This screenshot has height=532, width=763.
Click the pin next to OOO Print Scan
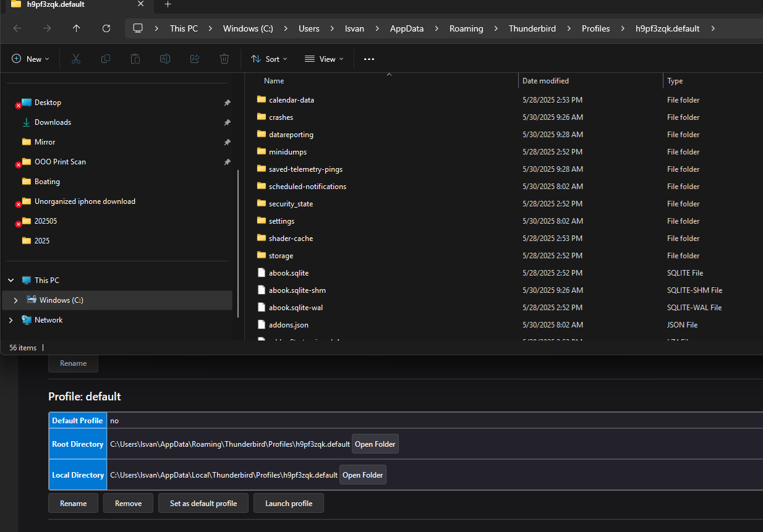pyautogui.click(x=227, y=162)
